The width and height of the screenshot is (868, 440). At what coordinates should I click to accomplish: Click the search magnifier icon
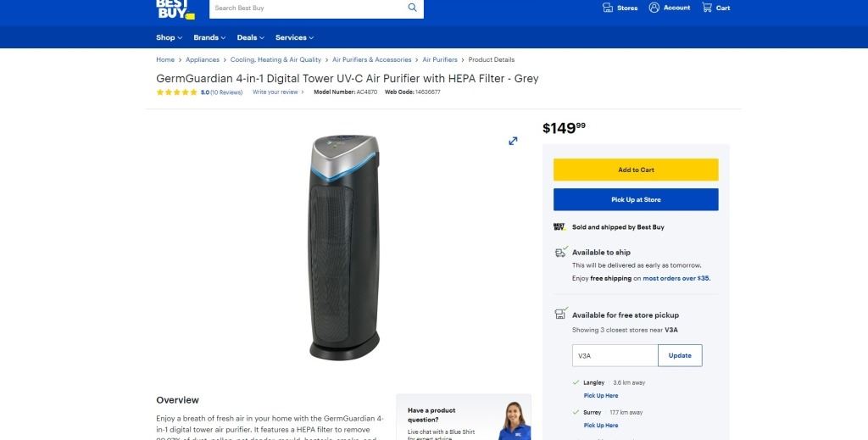[413, 8]
